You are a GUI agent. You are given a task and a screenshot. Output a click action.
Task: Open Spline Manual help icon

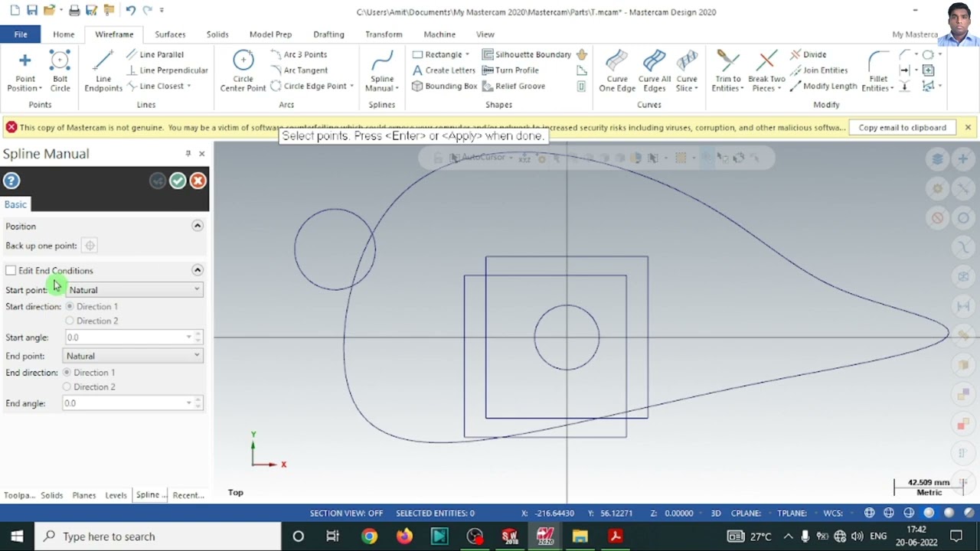tap(11, 181)
